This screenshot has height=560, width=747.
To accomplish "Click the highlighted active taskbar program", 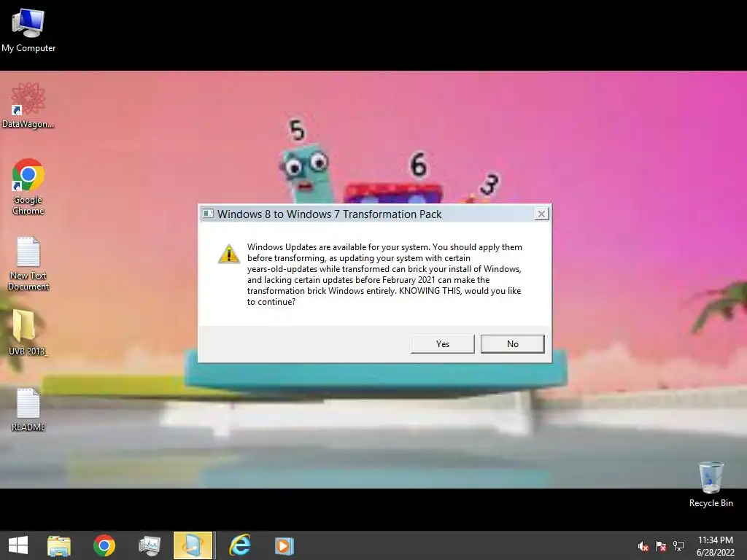I will coord(193,545).
